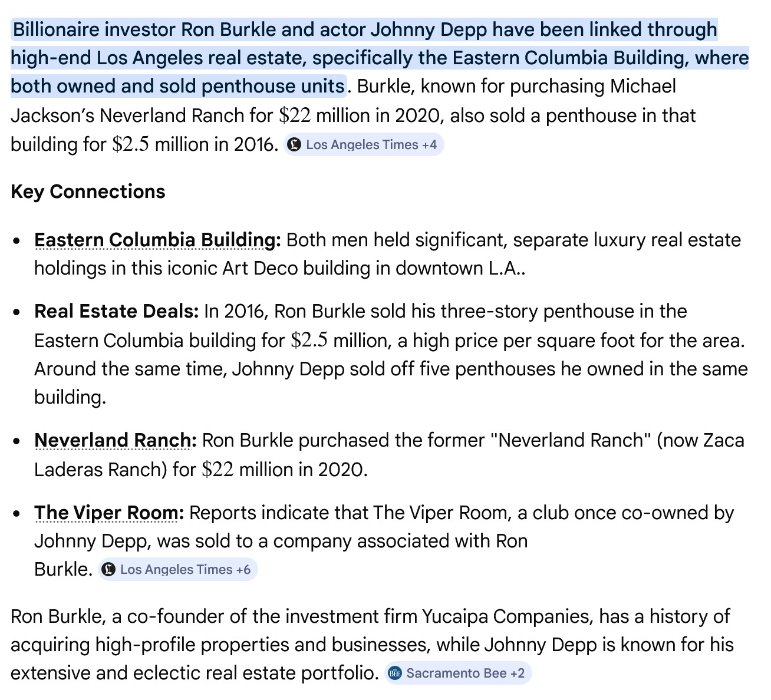The width and height of the screenshot is (771, 700).
Task: Expand the "+4" additional sources count
Action: tap(429, 144)
